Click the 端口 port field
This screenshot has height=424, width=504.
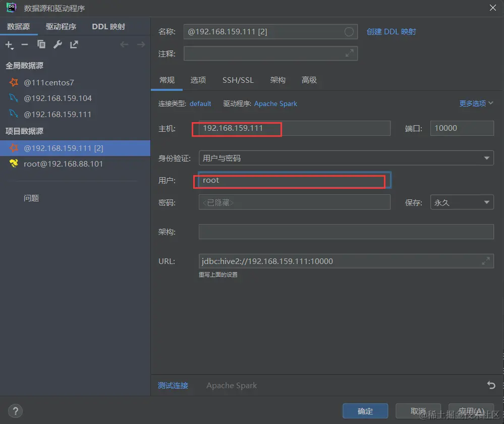[x=462, y=128]
